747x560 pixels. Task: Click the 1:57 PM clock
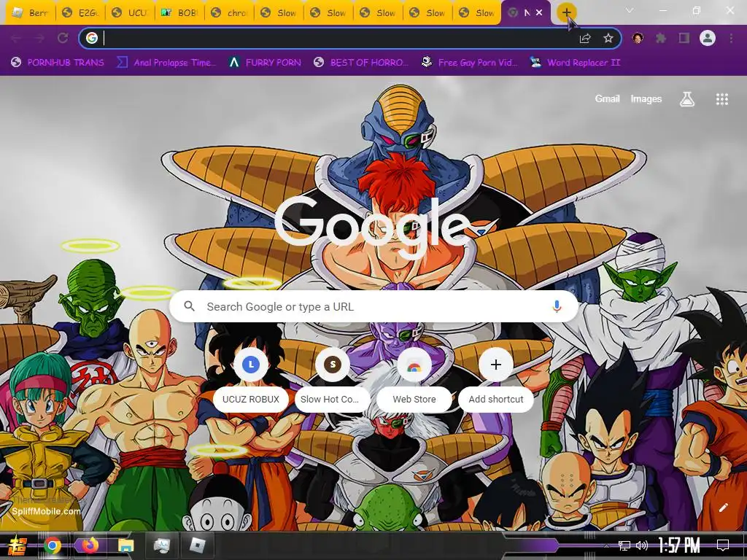[679, 545]
